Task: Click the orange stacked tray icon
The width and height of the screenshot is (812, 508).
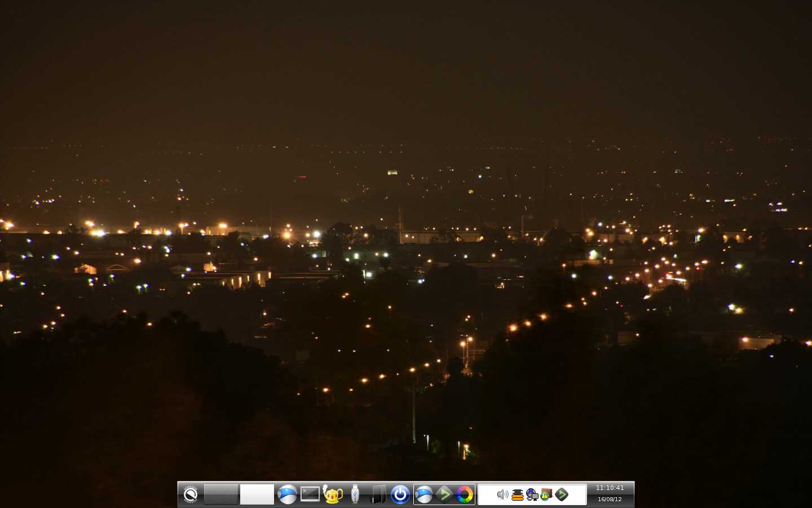Action: coord(517,495)
